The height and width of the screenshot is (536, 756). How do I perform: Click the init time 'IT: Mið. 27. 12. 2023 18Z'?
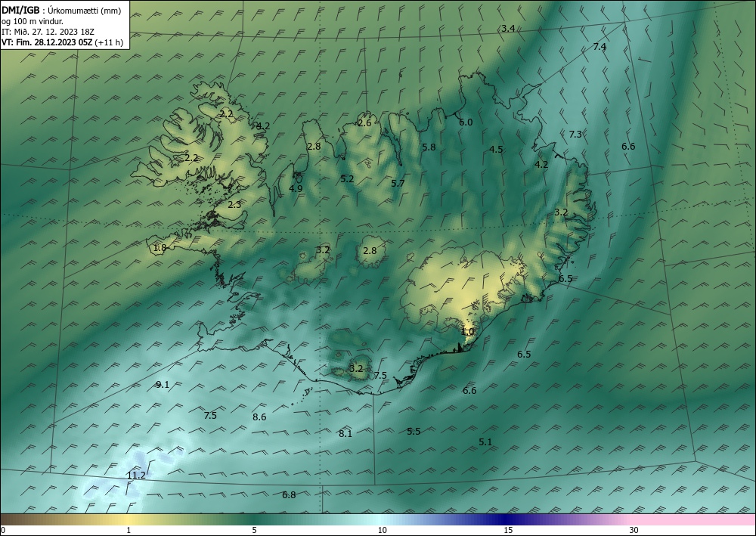coord(48,32)
